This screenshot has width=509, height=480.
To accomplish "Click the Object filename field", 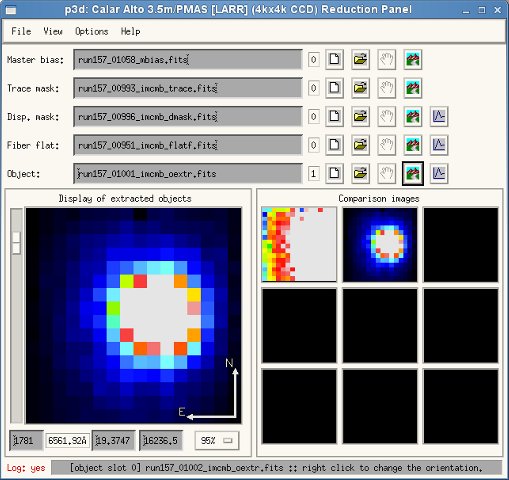I will click(x=188, y=174).
